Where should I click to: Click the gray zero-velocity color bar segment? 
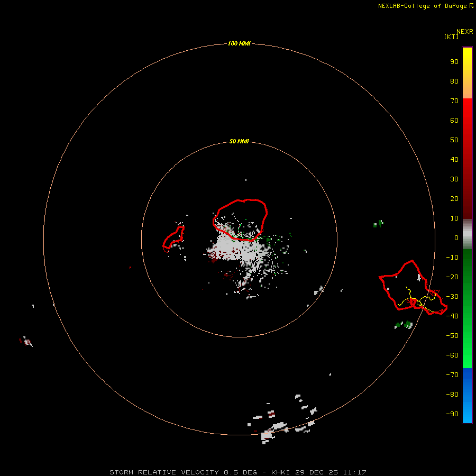click(467, 234)
